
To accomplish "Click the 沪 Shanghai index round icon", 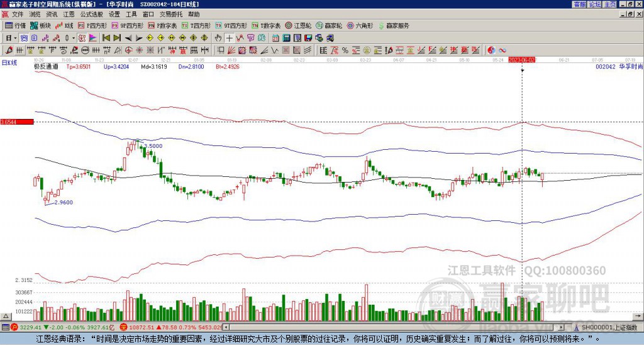I will click(15, 327).
